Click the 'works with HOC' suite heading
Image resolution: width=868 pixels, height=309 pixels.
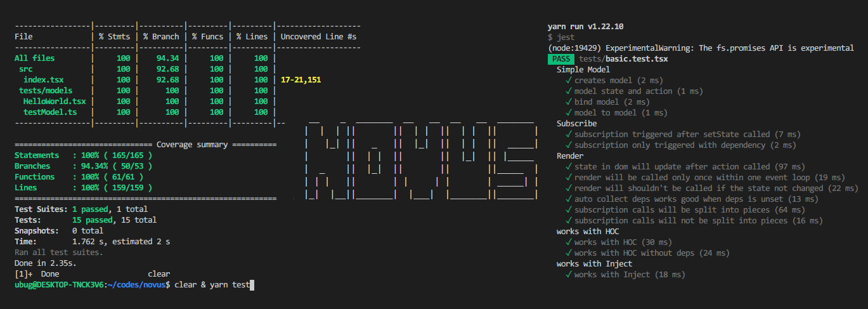click(x=588, y=232)
